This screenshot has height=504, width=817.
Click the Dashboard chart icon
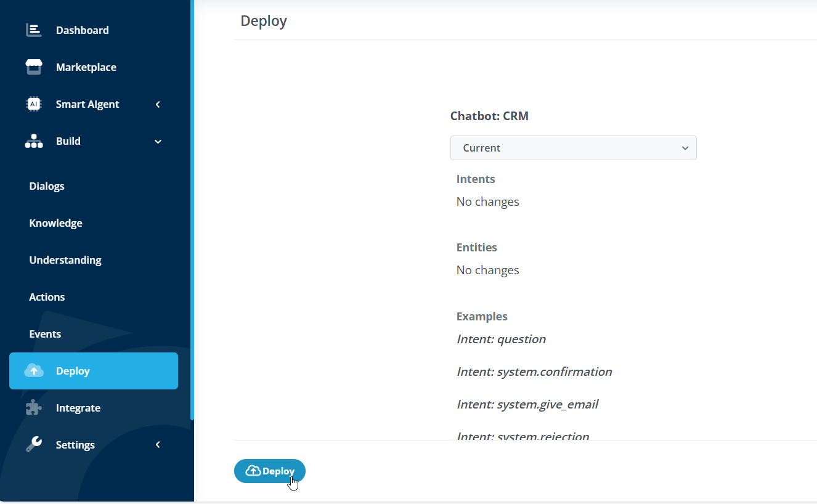(x=34, y=30)
